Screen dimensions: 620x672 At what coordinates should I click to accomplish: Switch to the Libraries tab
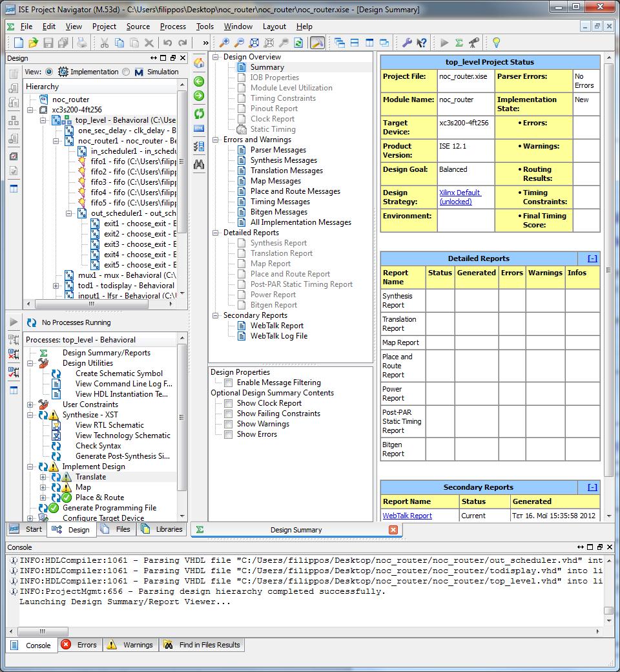(x=162, y=529)
